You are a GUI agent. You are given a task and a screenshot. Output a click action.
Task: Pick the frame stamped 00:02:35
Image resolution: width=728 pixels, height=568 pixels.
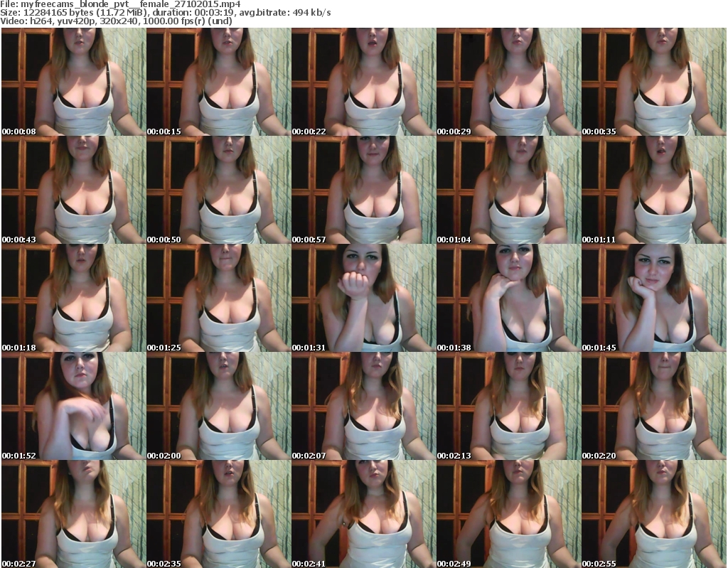[x=219, y=514]
